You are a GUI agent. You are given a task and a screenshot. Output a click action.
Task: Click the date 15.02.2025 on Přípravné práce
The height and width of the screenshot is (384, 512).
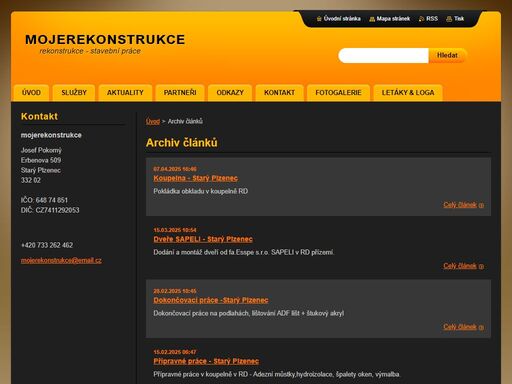175,352
